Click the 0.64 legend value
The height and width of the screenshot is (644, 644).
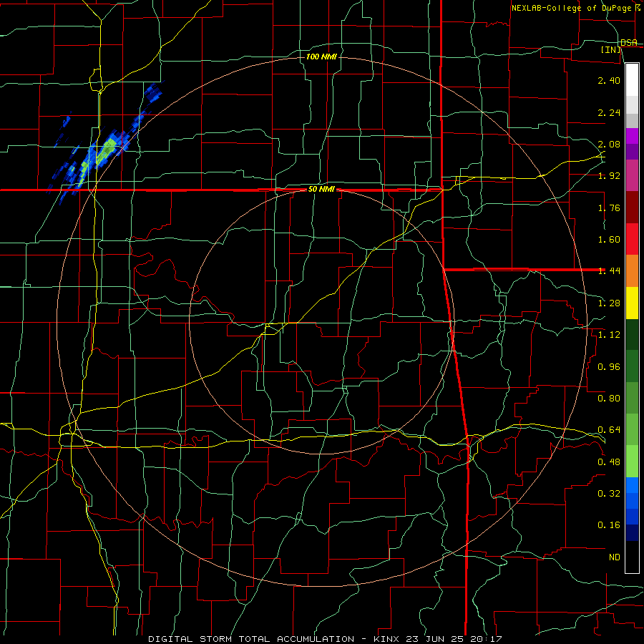tap(609, 430)
